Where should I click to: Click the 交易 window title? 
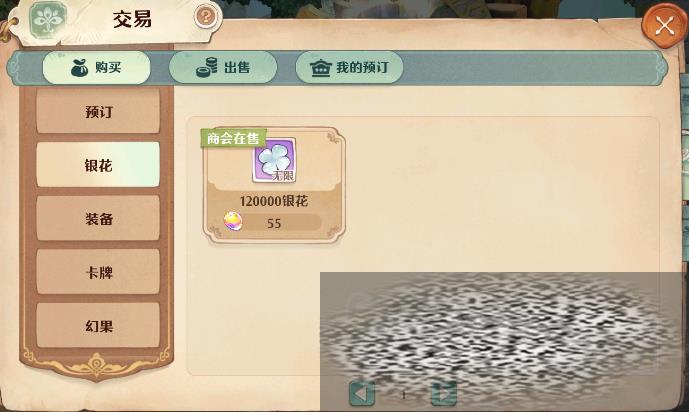[x=132, y=19]
